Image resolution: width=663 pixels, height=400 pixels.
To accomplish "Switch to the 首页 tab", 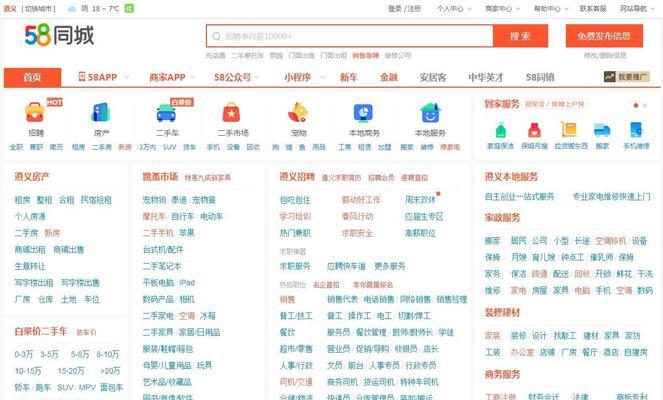I will click(33, 77).
